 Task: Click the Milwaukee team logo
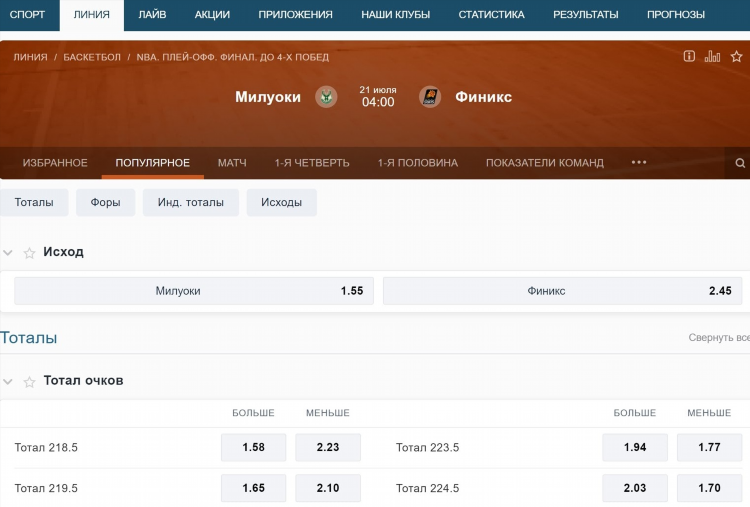pos(326,97)
